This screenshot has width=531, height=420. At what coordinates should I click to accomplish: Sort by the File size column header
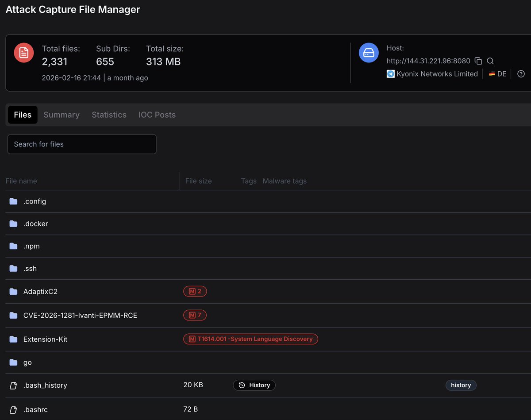click(199, 181)
